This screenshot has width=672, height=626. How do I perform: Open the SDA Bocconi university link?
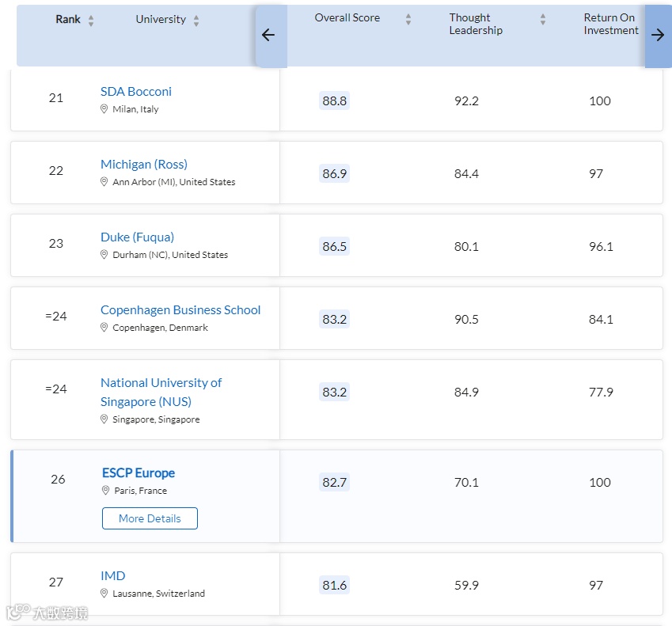tap(136, 91)
